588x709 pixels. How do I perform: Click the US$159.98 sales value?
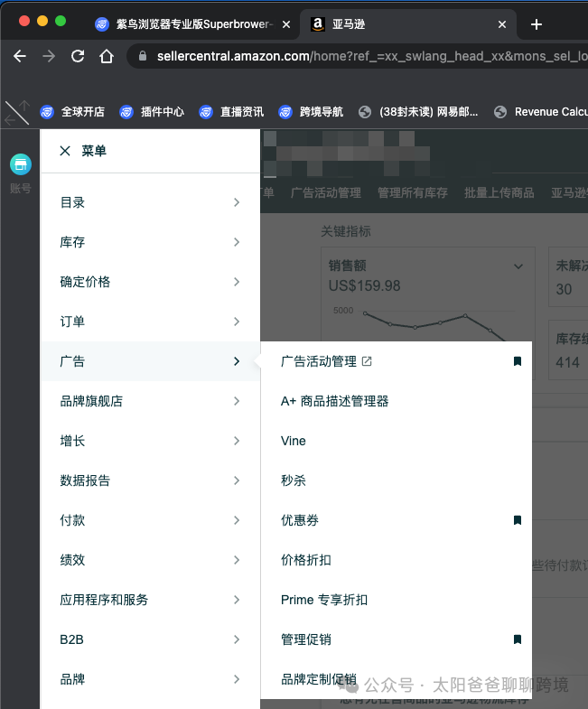pyautogui.click(x=364, y=285)
